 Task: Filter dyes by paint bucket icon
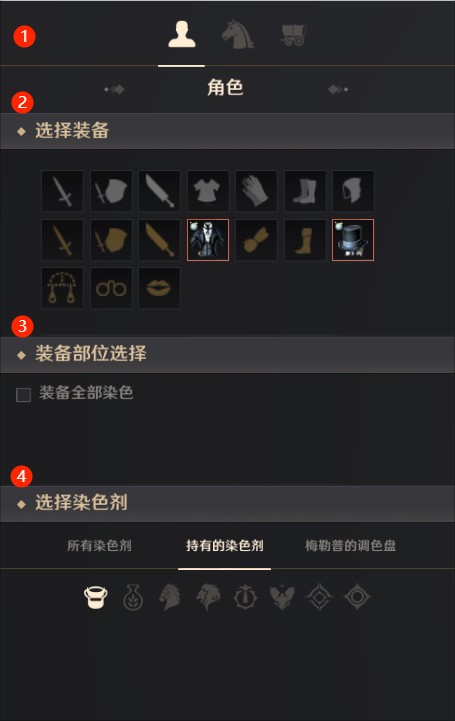(x=96, y=597)
